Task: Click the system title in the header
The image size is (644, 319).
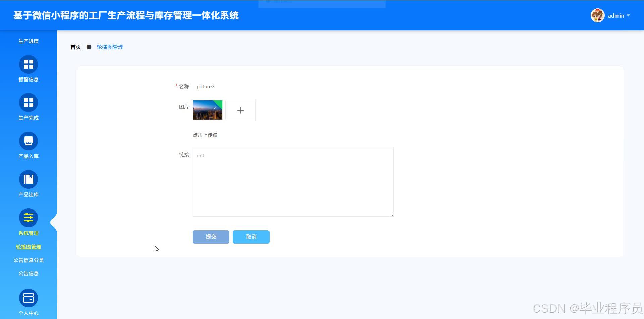Action: [126, 15]
